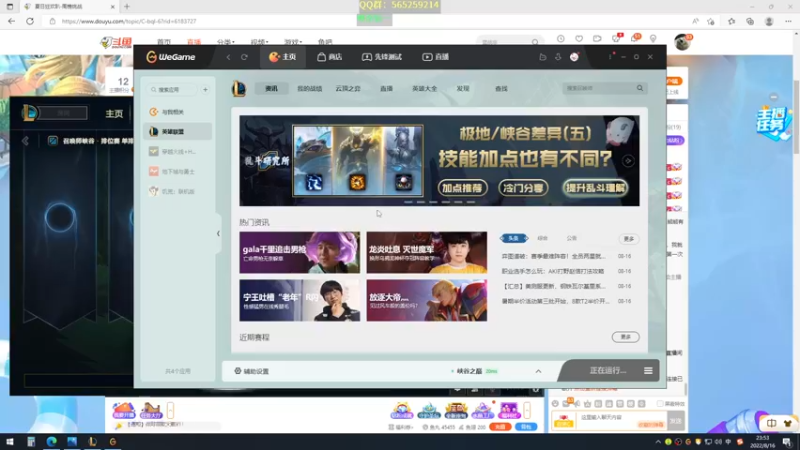Viewport: 800px width, 450px height.
Task: Open the 龙炎吐息 灭世魔军 news thumbnail
Action: coord(427,253)
